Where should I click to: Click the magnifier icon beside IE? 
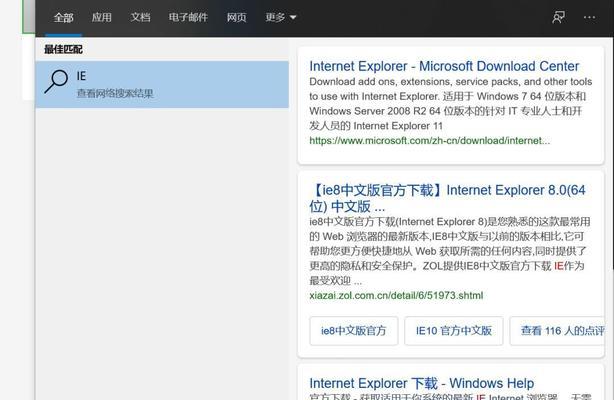pyautogui.click(x=56, y=81)
